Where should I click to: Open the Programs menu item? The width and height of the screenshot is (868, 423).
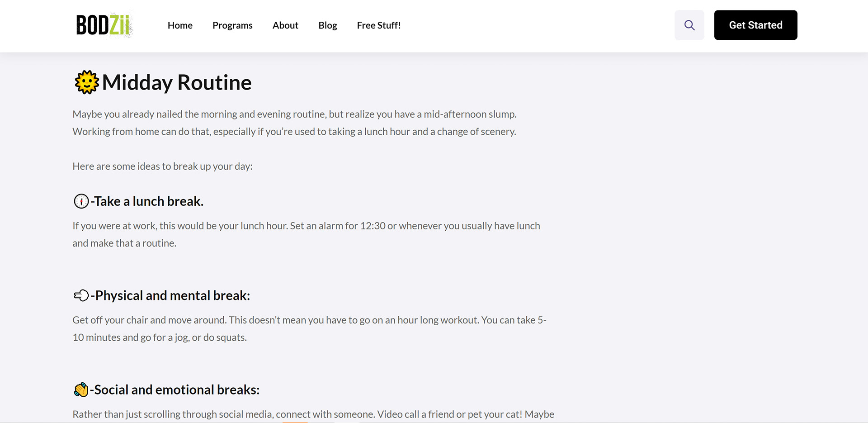coord(232,25)
